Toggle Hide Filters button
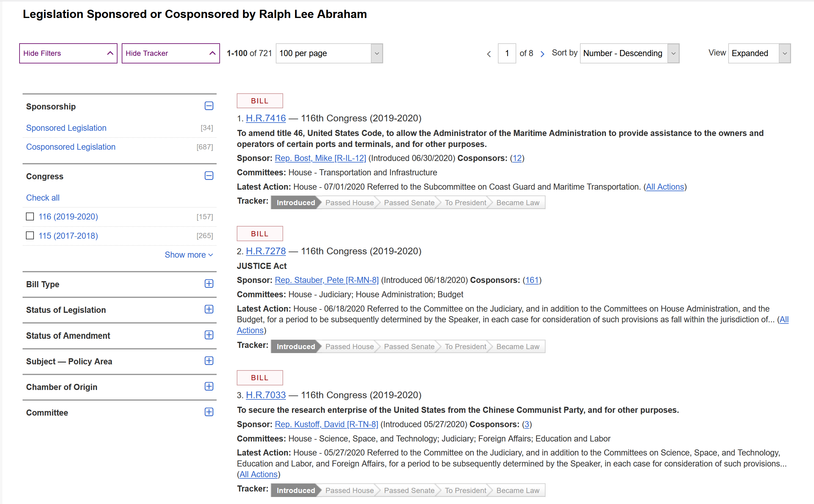Image resolution: width=814 pixels, height=504 pixels. click(68, 53)
